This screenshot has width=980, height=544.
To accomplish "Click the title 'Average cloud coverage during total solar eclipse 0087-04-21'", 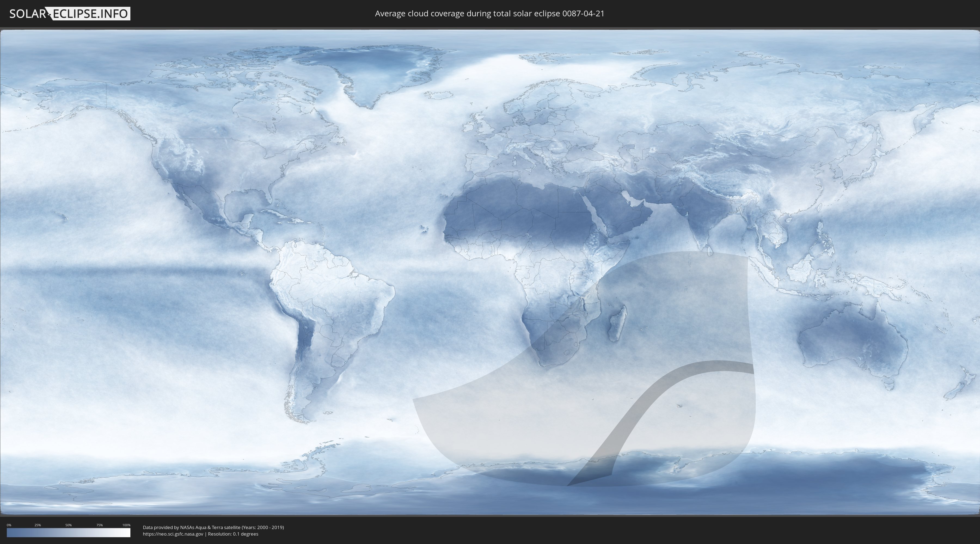I will point(490,14).
